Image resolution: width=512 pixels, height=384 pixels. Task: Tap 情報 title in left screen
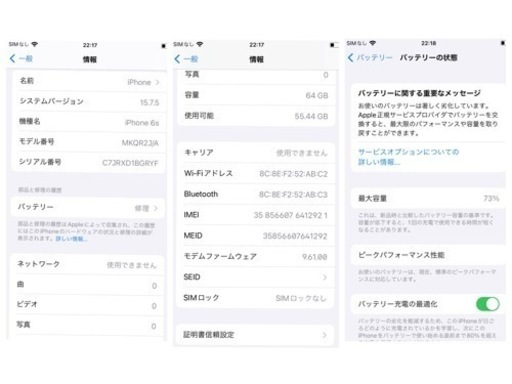[x=90, y=59]
